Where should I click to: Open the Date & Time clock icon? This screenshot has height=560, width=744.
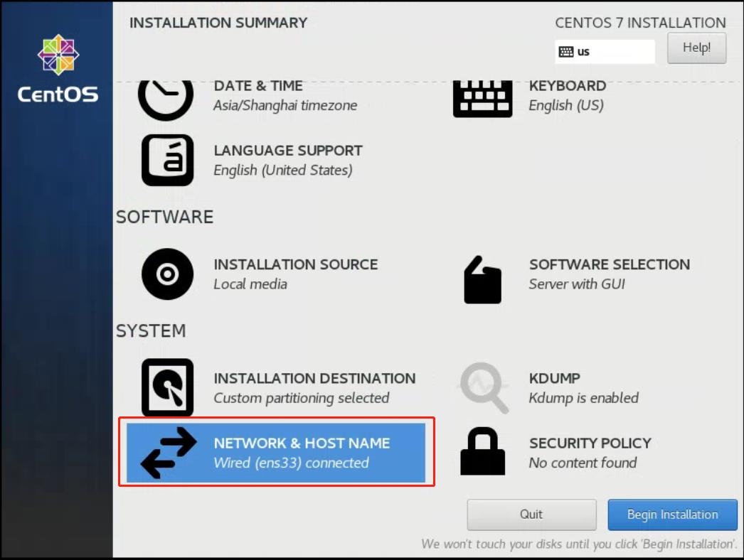pos(166,99)
